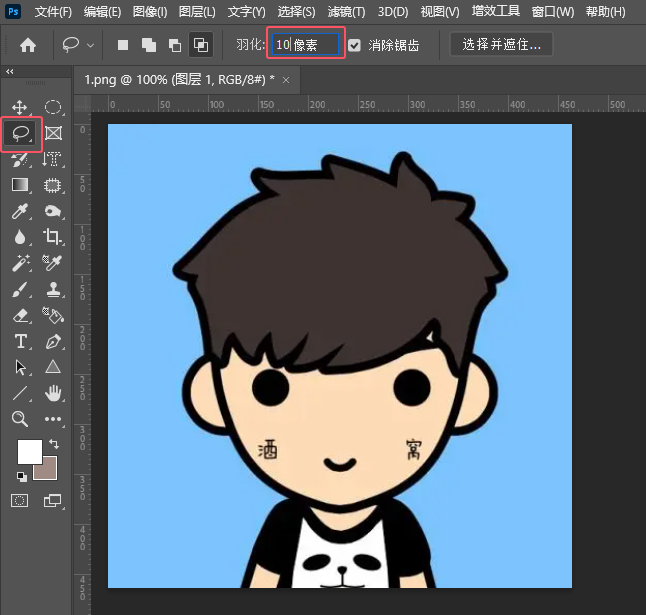
Task: Open 图层(L) menu
Action: click(197, 12)
